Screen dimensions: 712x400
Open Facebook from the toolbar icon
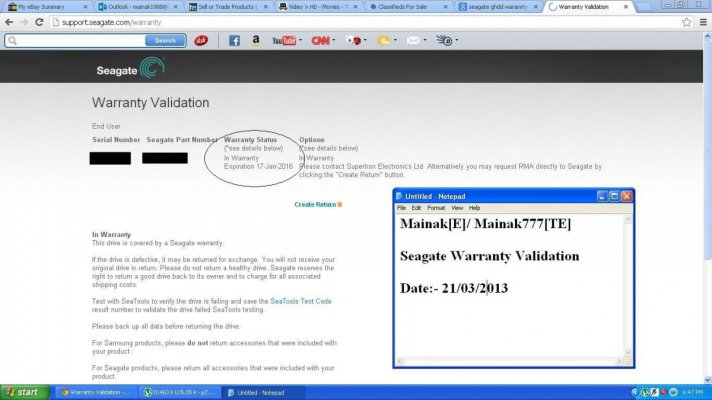click(x=234, y=40)
